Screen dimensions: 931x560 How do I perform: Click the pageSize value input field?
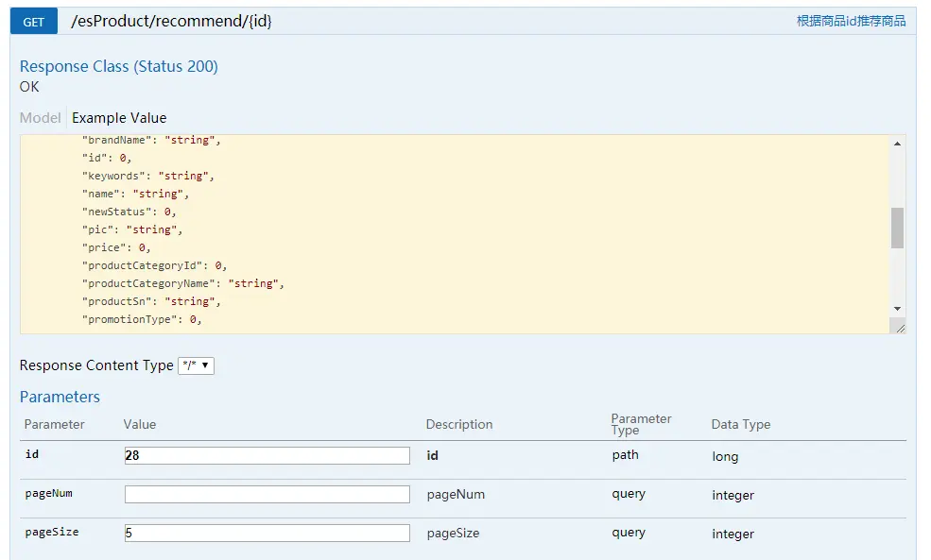pos(267,533)
